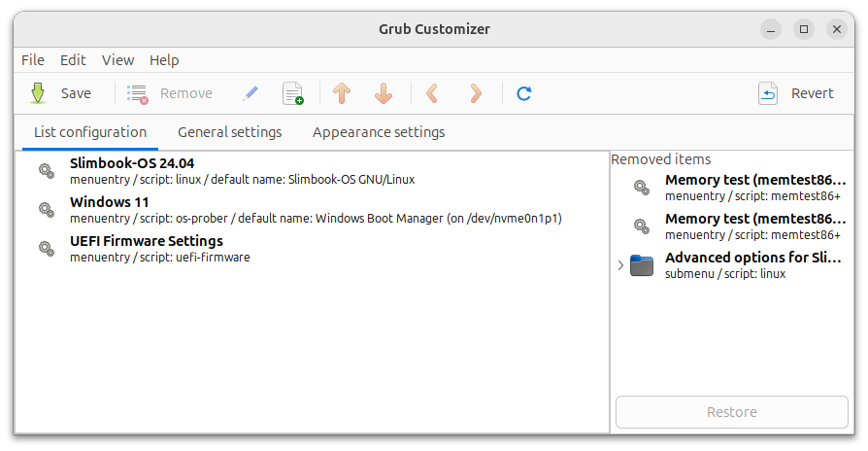Reload configuration with the refresh icon
This screenshot has height=451, width=868.
tap(523, 93)
